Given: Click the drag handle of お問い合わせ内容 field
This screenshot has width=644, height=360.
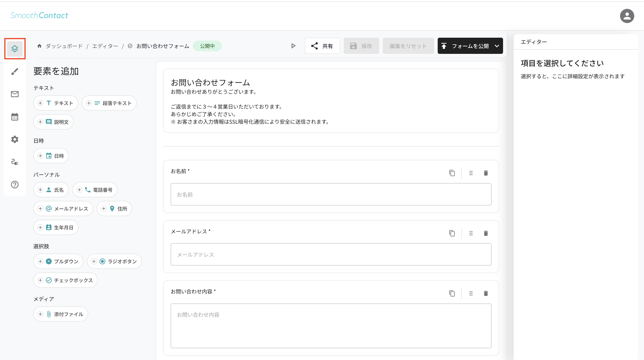Looking at the screenshot, I should pos(471,293).
